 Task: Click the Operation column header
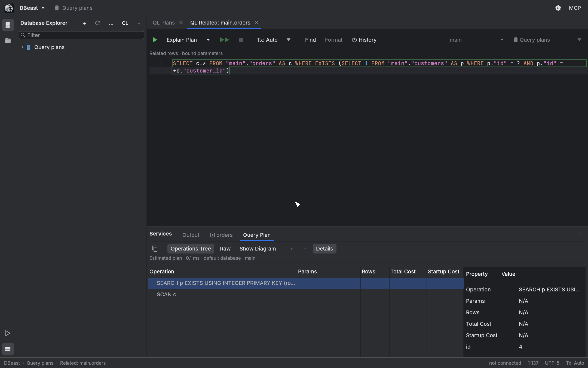(162, 272)
